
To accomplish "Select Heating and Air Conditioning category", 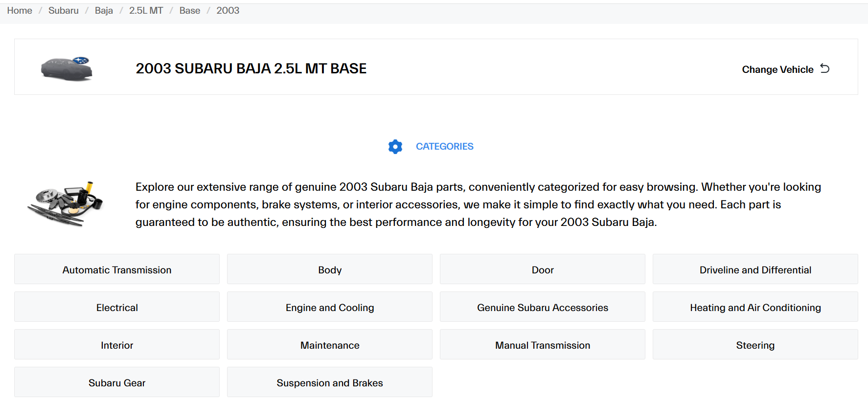I will coord(755,307).
